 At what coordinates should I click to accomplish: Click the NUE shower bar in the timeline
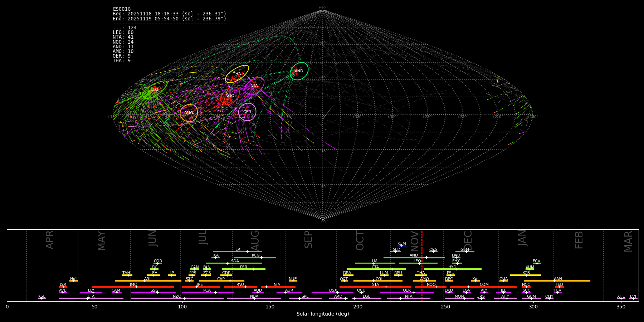293,281
